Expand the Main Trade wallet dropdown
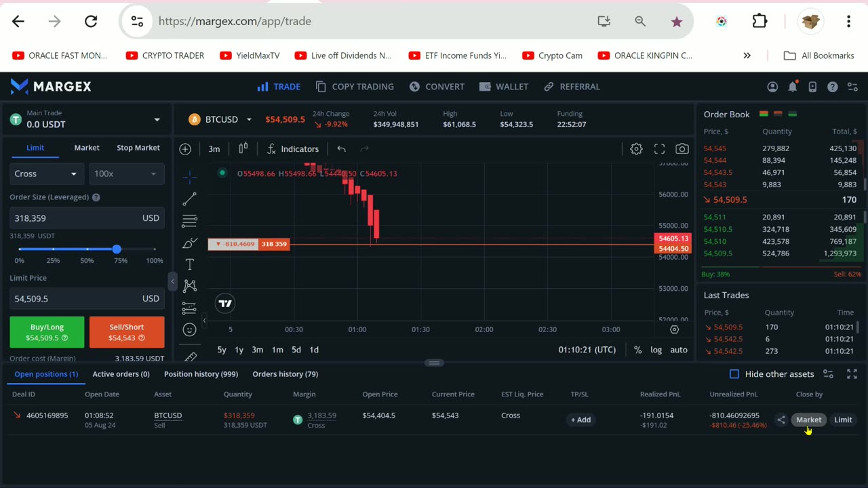 click(x=157, y=120)
